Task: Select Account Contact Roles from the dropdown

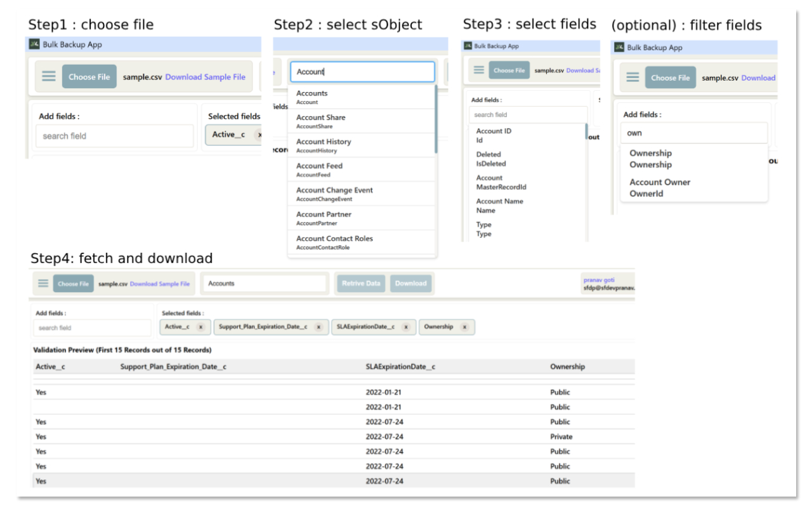Action: [361, 242]
